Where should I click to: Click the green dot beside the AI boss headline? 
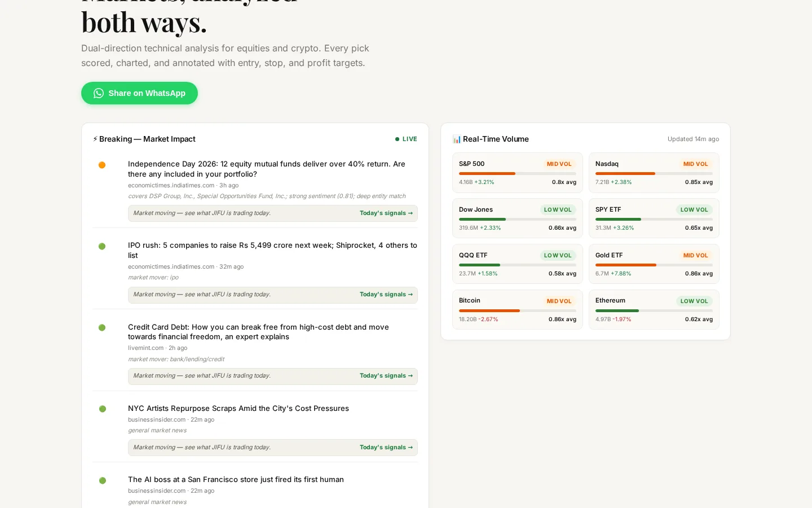(102, 480)
